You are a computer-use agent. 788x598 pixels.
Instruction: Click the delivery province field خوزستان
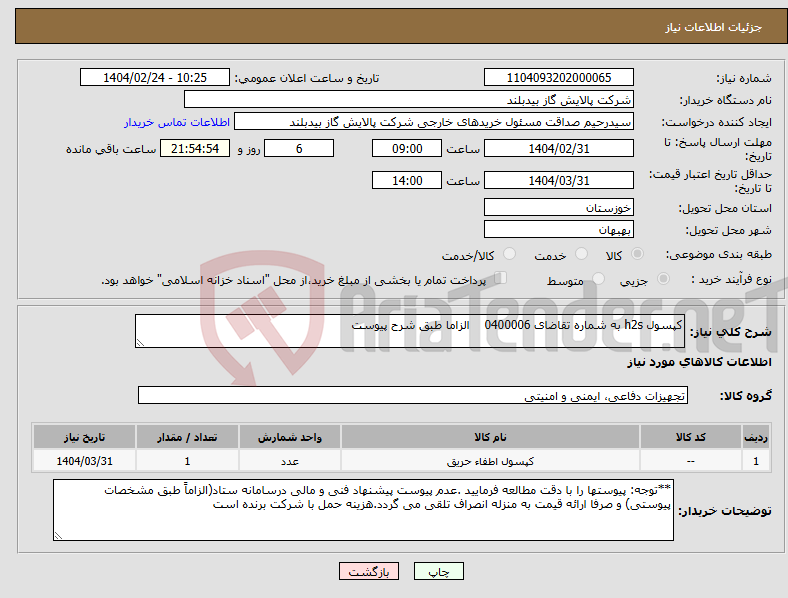pos(558,207)
